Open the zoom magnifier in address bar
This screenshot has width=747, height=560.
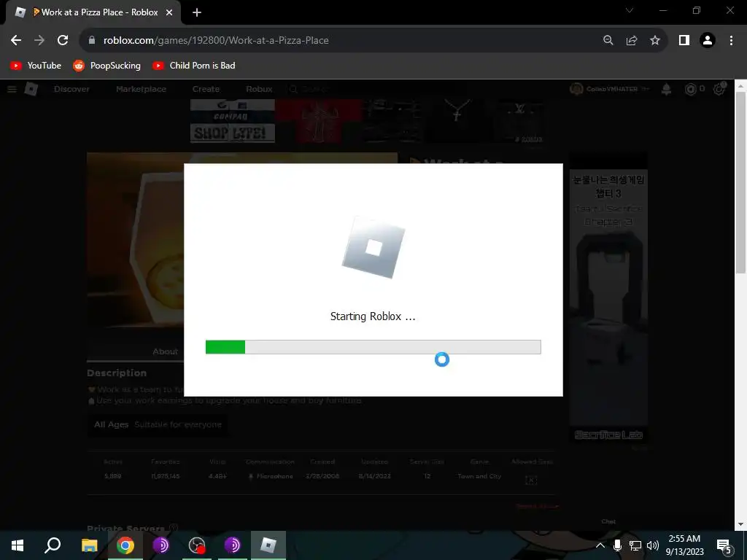608,41
